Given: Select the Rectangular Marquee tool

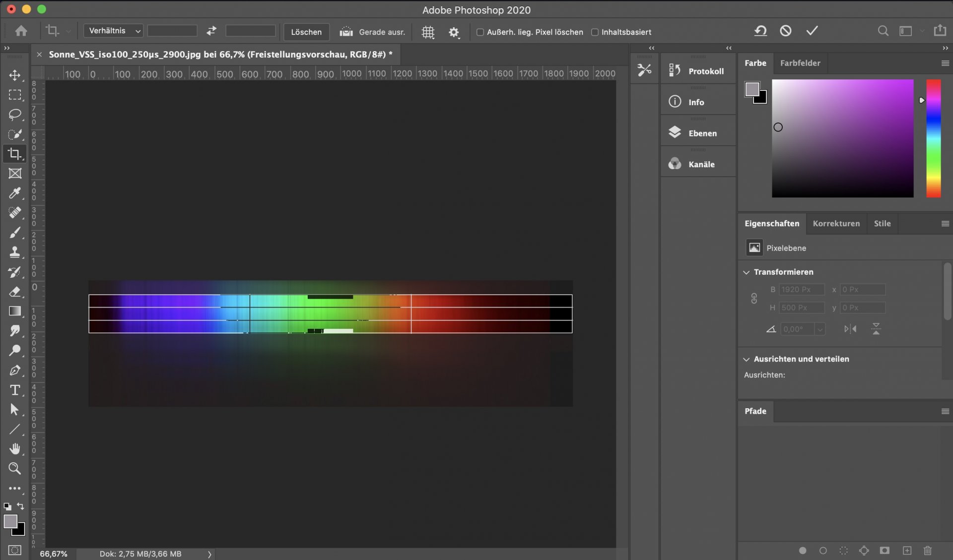Looking at the screenshot, I should coord(15,95).
